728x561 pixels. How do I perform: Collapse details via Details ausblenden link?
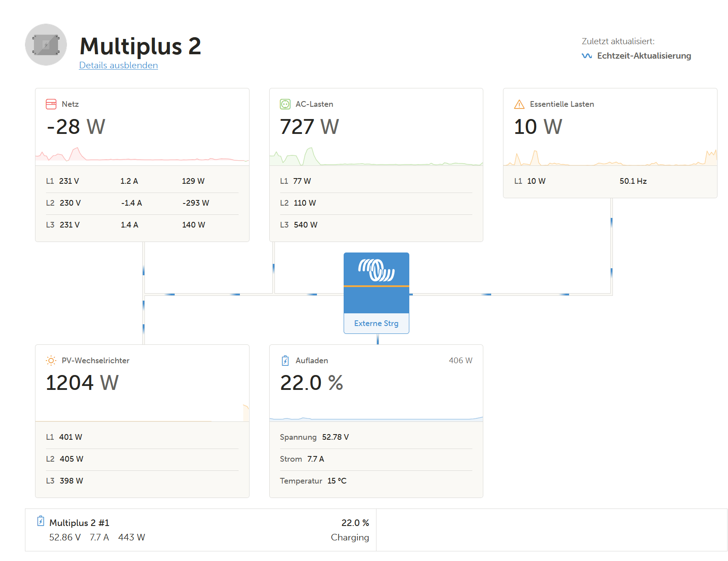tap(118, 65)
